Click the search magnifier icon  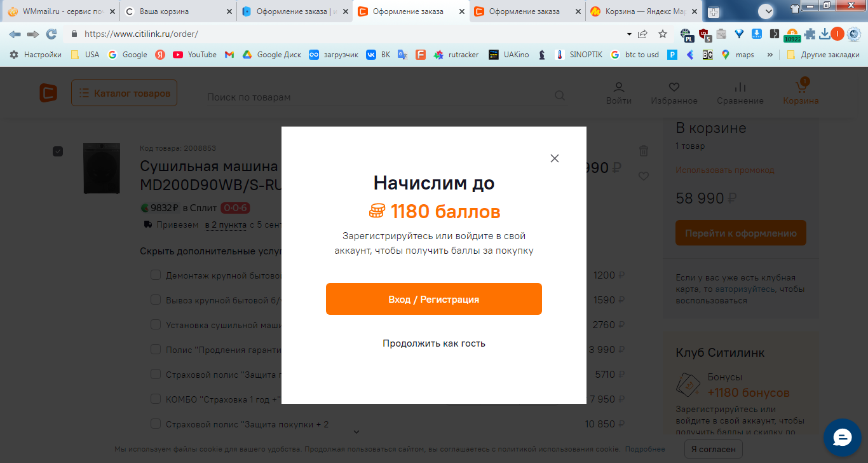pos(560,95)
